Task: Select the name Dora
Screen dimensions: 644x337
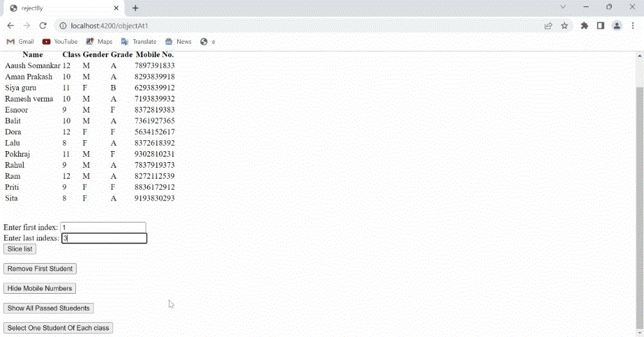Action: pyautogui.click(x=13, y=132)
